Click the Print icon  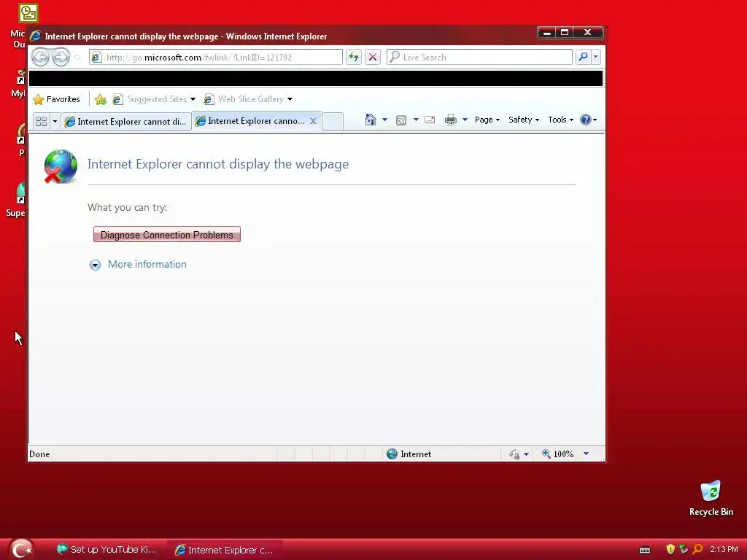pos(450,120)
